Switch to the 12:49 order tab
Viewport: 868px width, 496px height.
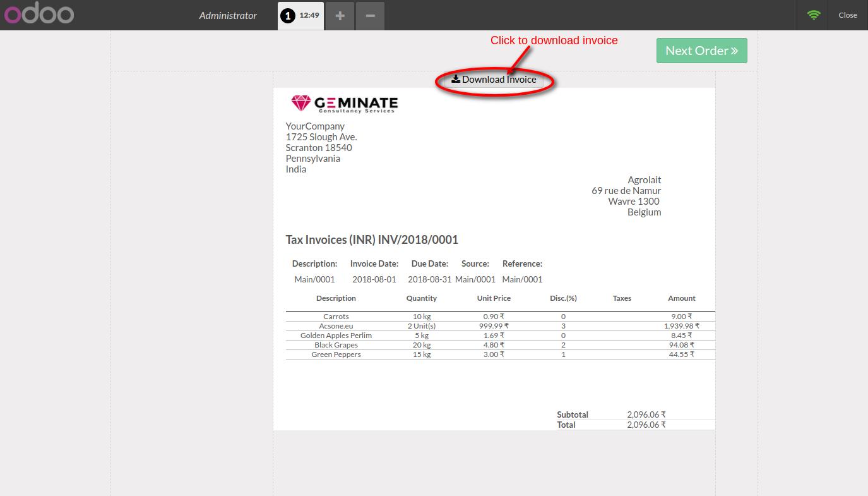(308, 15)
